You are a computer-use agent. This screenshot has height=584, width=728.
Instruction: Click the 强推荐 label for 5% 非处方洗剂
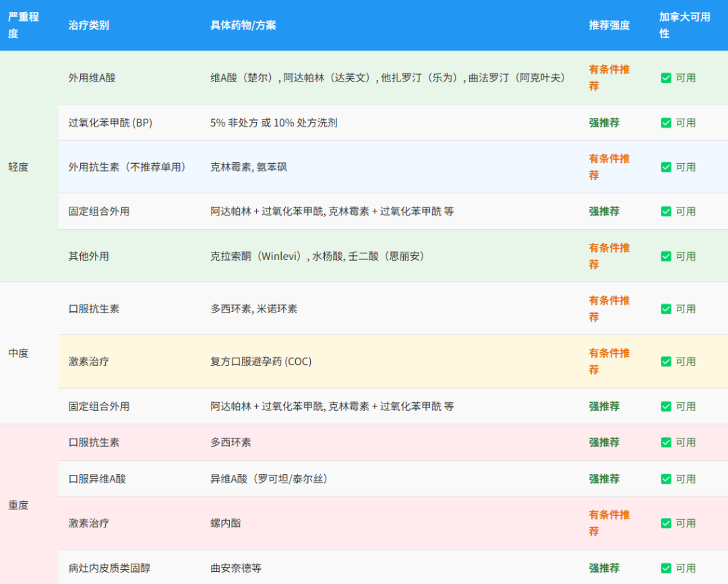pyautogui.click(x=603, y=123)
